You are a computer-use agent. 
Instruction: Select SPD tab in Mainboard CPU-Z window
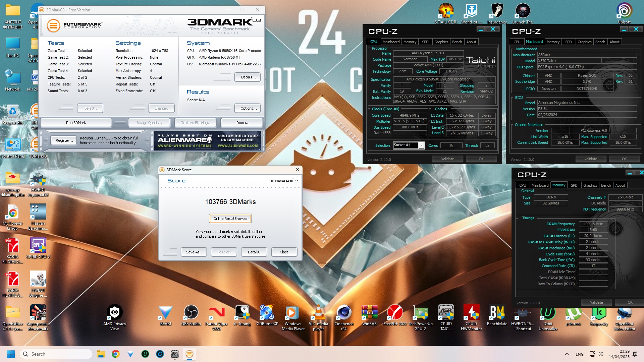coord(568,42)
